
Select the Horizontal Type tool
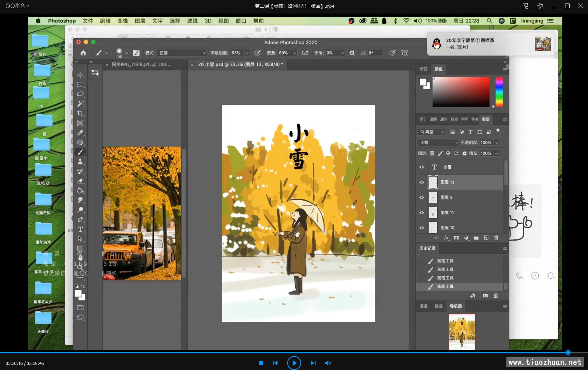click(80, 229)
